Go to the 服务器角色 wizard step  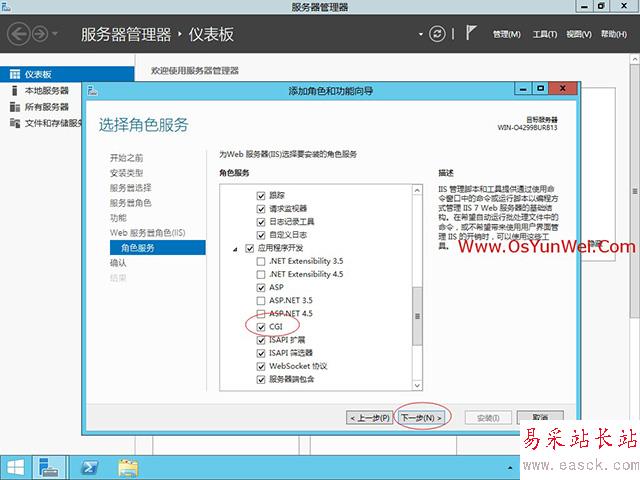(x=131, y=203)
